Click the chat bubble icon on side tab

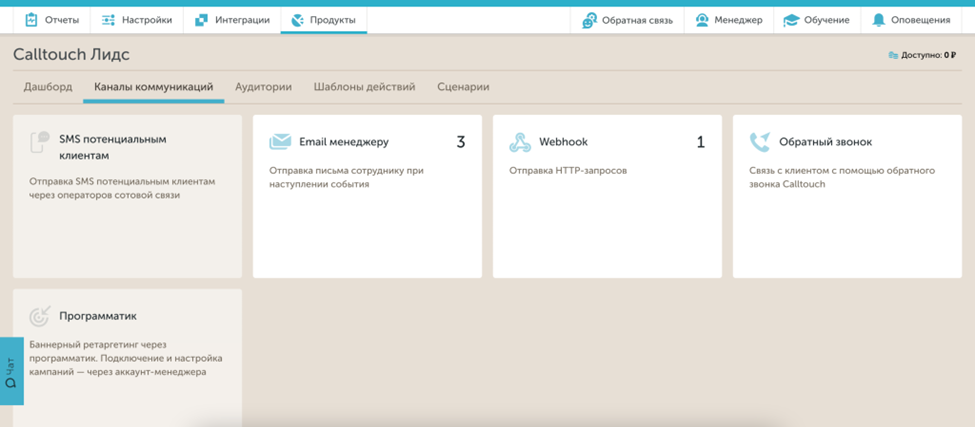coord(10,383)
